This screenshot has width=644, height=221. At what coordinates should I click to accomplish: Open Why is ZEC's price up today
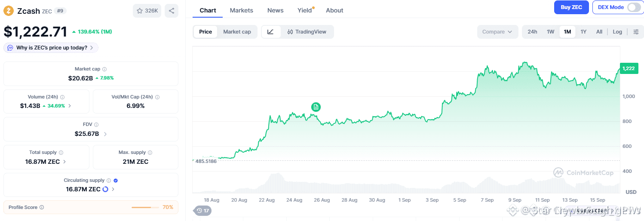(51, 48)
